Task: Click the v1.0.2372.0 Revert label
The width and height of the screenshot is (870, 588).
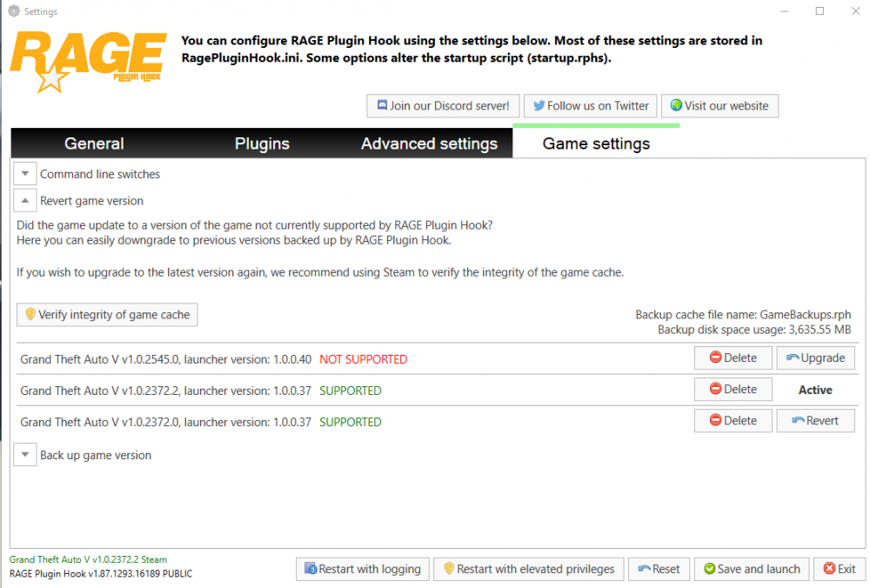Action: (822, 420)
